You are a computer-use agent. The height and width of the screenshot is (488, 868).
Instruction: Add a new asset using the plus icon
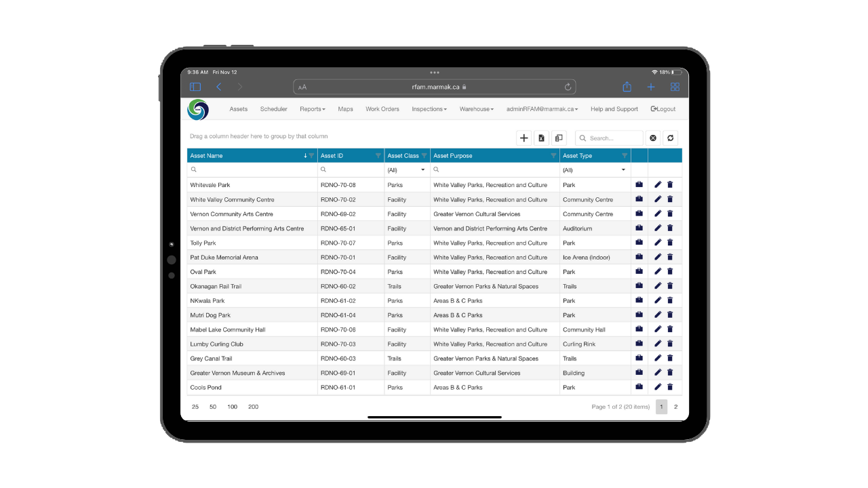point(524,138)
